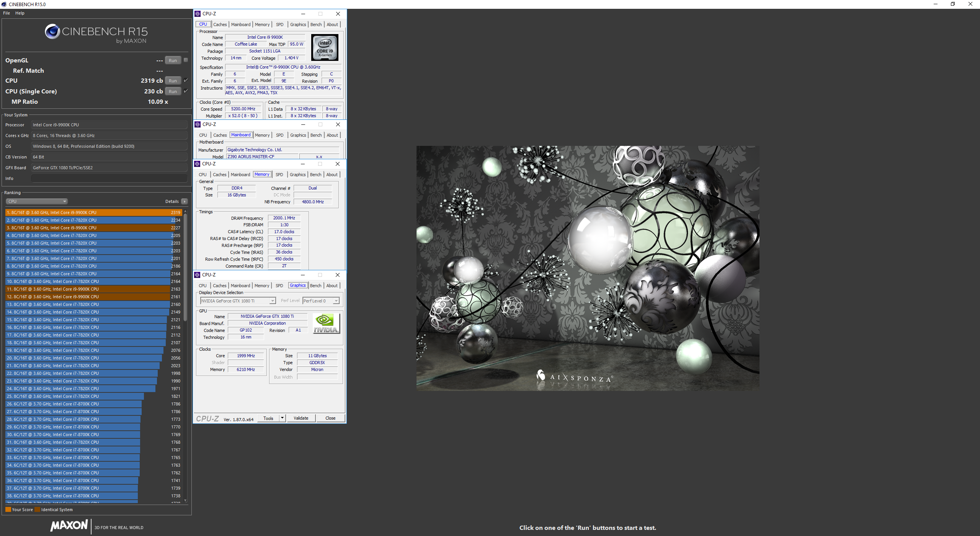Select the SPD tab in the Mainboard CPU-Z window

(x=279, y=135)
